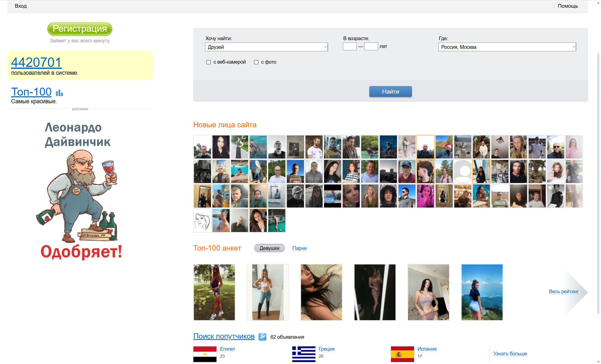601x364 pixels.
Task: Enable the 'с веб-камерой' checkbox
Action: 209,62
